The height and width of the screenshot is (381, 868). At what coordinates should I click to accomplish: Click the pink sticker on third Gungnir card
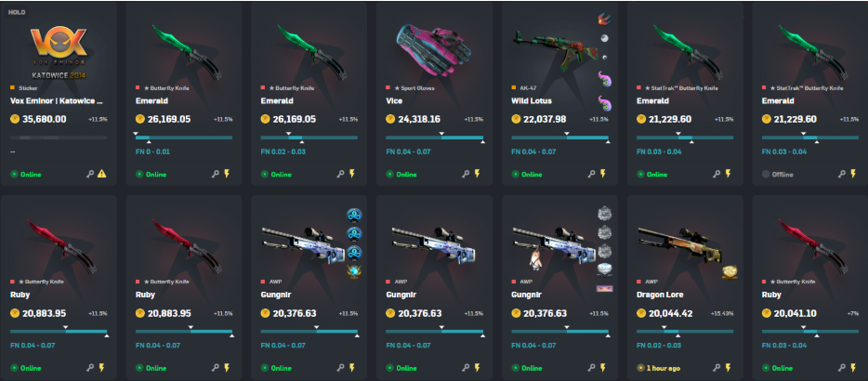coord(604,288)
